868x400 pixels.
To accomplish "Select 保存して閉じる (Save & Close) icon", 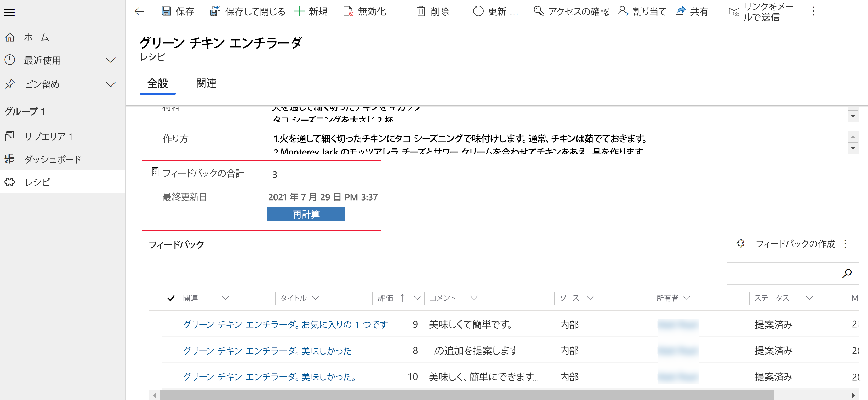I will click(x=215, y=11).
